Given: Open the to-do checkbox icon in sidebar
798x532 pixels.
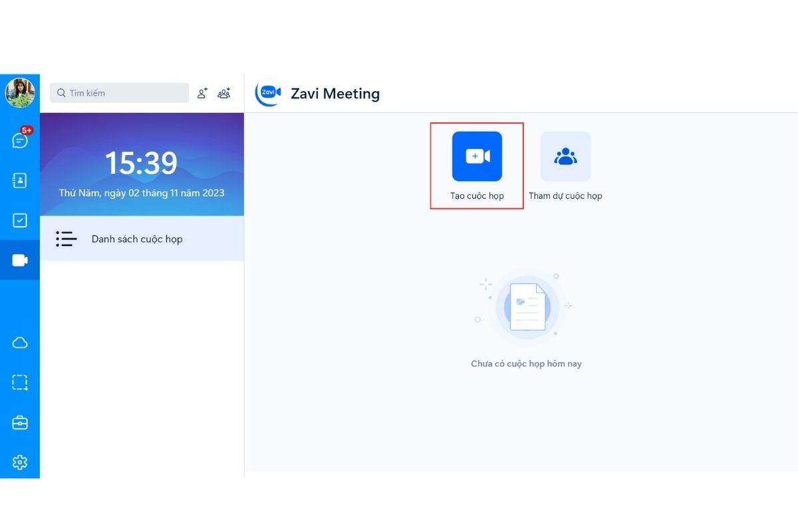Looking at the screenshot, I should tap(20, 220).
